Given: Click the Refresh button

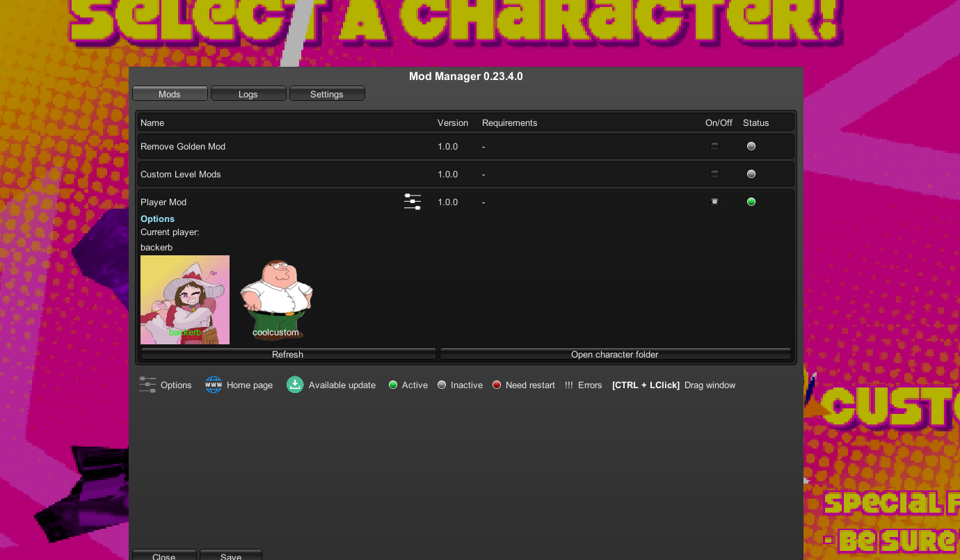Looking at the screenshot, I should pos(288,354).
